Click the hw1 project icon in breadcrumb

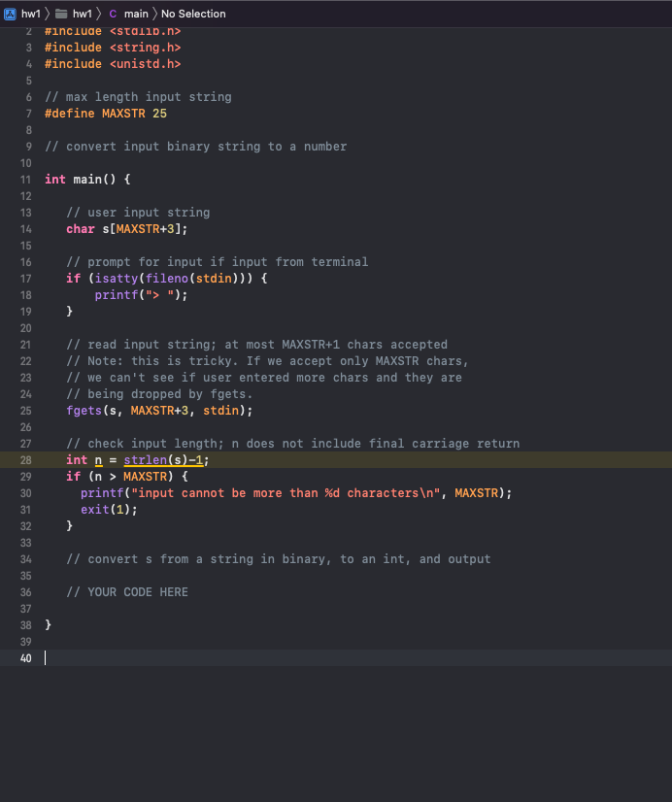(x=10, y=14)
